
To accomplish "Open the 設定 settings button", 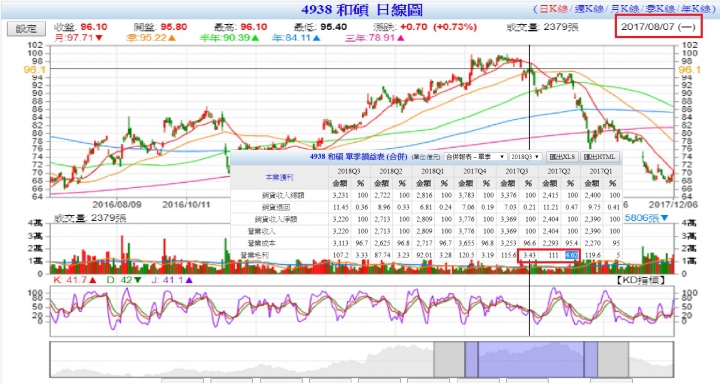I will [26, 28].
